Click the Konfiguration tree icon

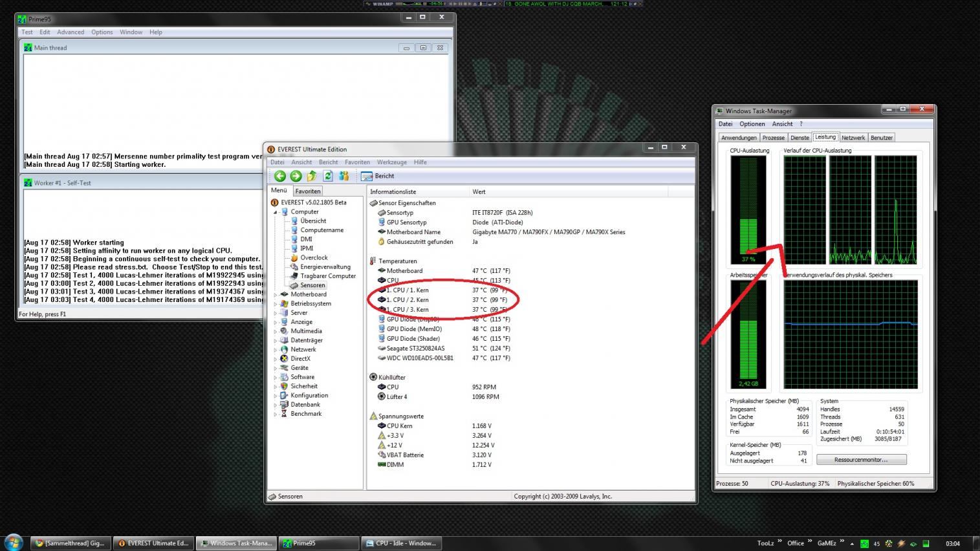[x=284, y=395]
